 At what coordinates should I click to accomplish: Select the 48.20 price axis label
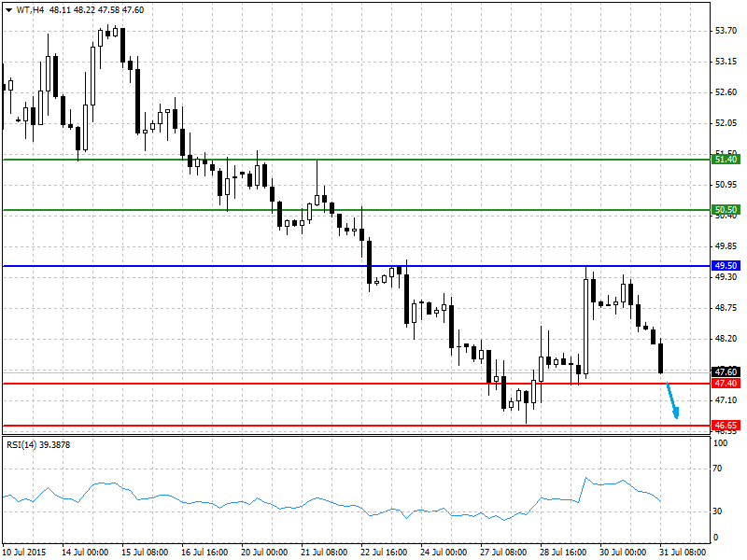pyautogui.click(x=726, y=339)
